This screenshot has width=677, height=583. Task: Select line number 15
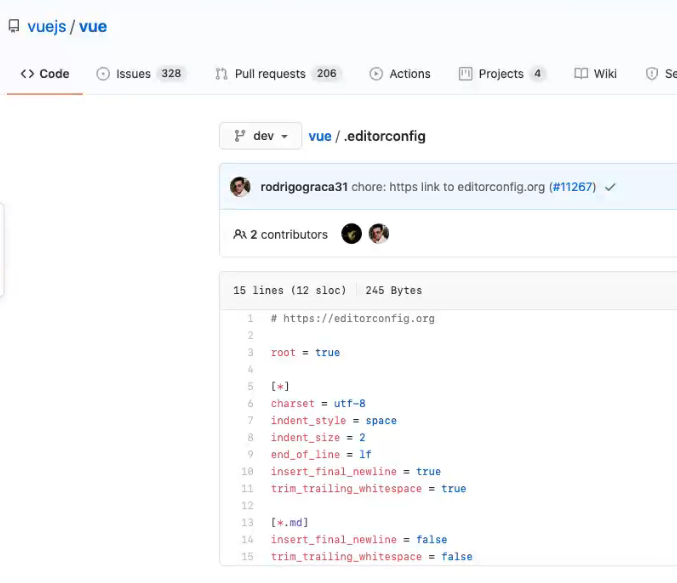tap(247, 557)
